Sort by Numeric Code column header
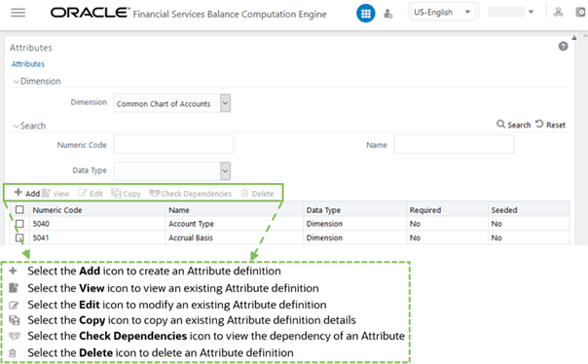 (57, 210)
